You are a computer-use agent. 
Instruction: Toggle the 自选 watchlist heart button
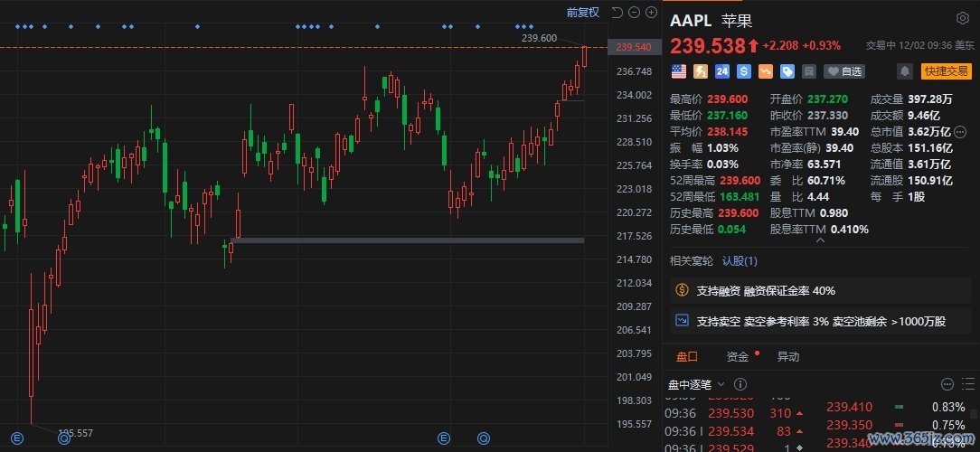point(843,71)
